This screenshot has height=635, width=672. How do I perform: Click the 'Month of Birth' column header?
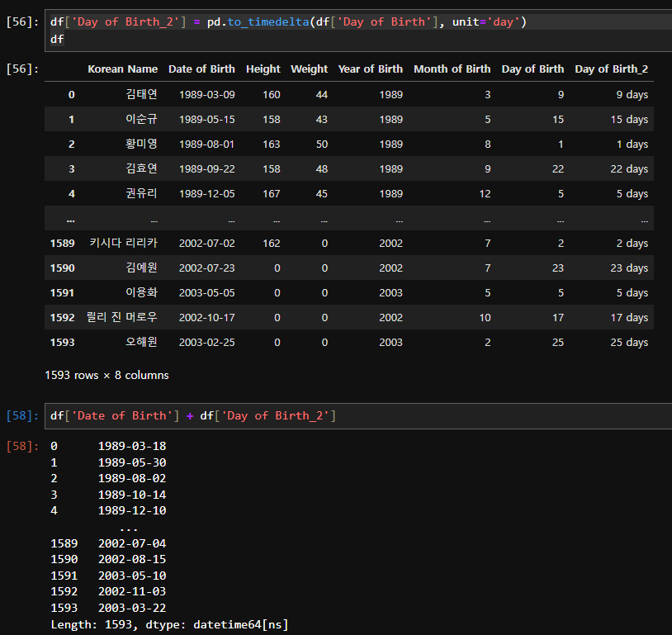[452, 69]
